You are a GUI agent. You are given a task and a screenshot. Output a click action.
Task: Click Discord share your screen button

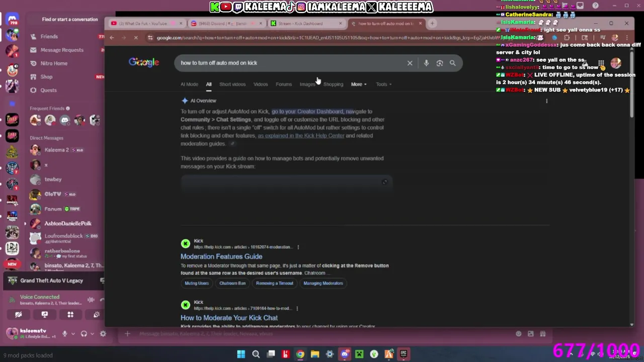44,315
